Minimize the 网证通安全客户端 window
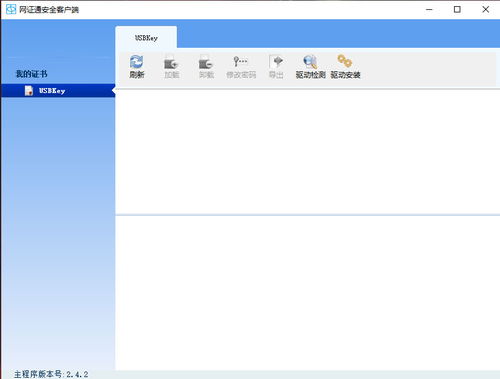Screen dimensions: 500x379 [x=429, y=9]
